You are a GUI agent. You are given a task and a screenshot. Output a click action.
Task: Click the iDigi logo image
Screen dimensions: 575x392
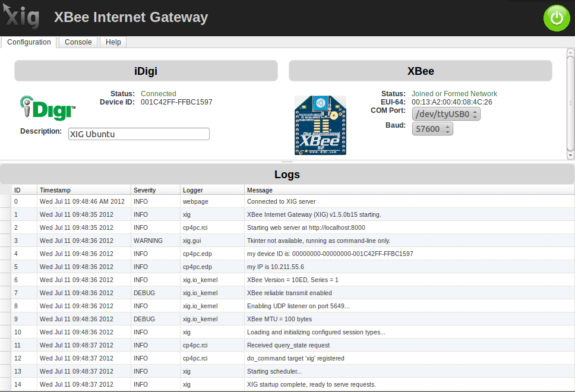48,109
